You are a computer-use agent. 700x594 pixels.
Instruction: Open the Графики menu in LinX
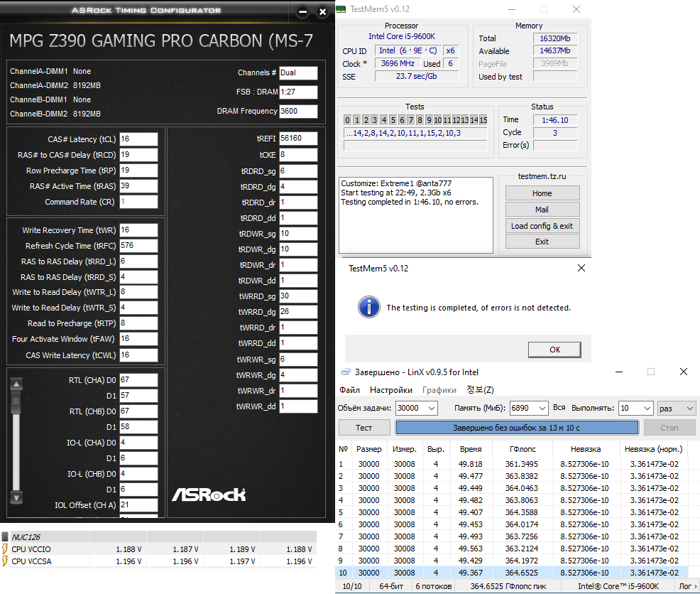tap(439, 390)
